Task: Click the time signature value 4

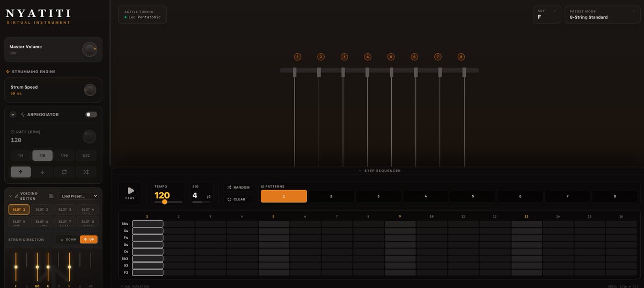Action: [195, 196]
